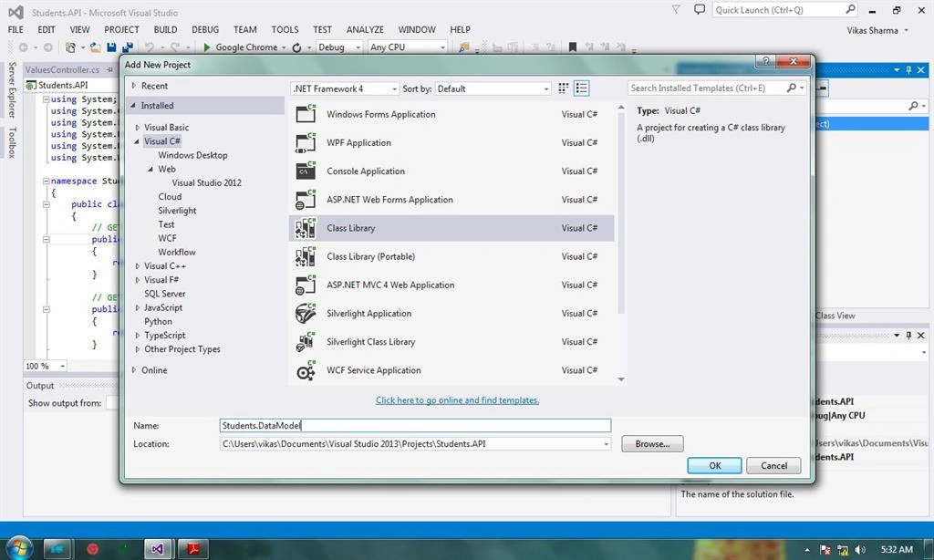Select Silverlight category tree item
The height and width of the screenshot is (560, 934).
coord(177,211)
